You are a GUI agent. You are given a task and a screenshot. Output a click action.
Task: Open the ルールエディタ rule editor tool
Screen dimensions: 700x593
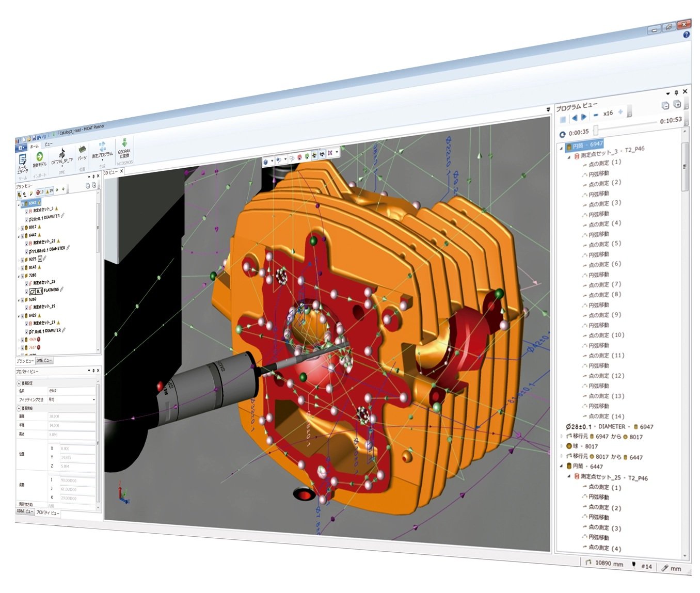point(23,164)
